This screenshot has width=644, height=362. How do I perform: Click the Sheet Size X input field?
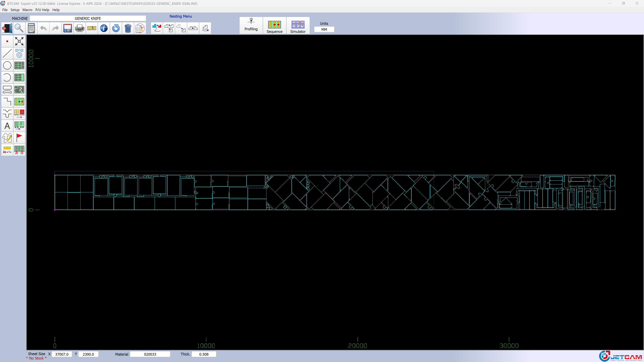click(62, 354)
